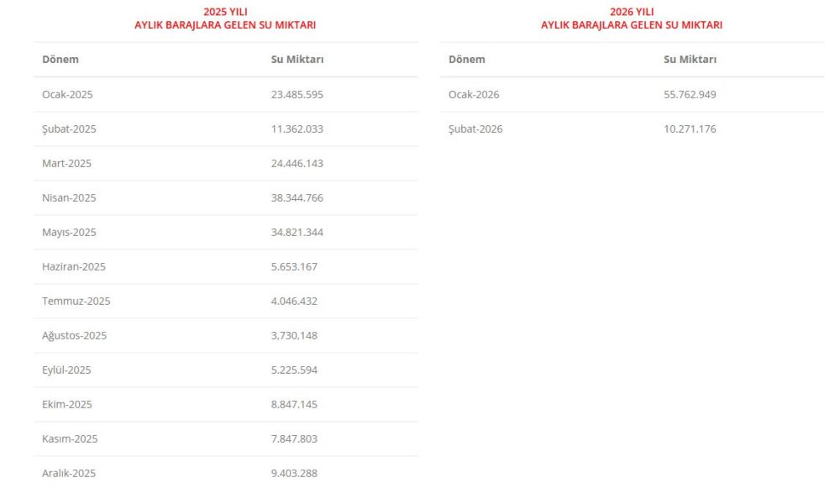Click the Mart-2025 period cell
Screen dimensions: 840x504
coord(66,164)
